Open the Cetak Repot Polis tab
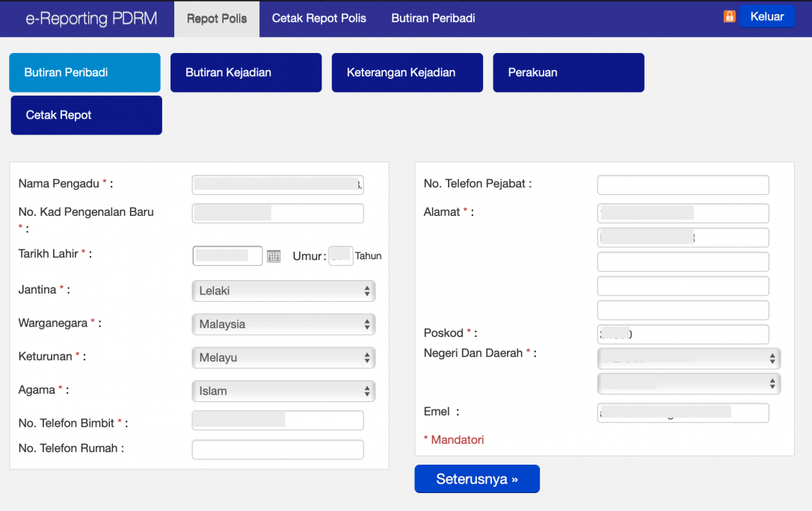 pos(319,18)
